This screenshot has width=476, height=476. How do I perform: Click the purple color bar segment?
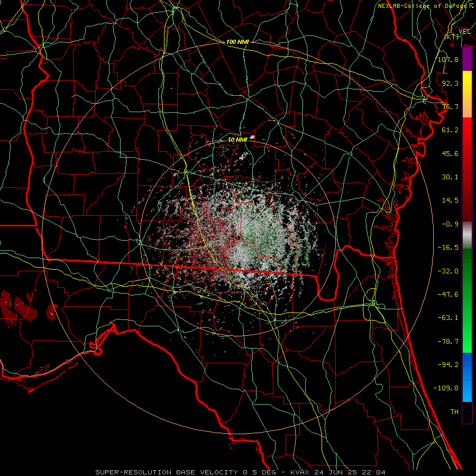click(x=467, y=59)
